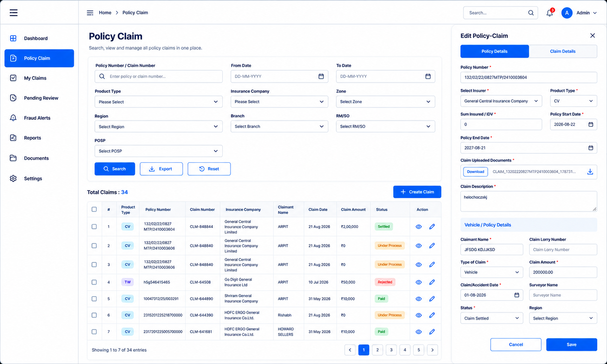The width and height of the screenshot is (607, 364).
Task: Select the Policy Details tab
Action: (x=494, y=51)
